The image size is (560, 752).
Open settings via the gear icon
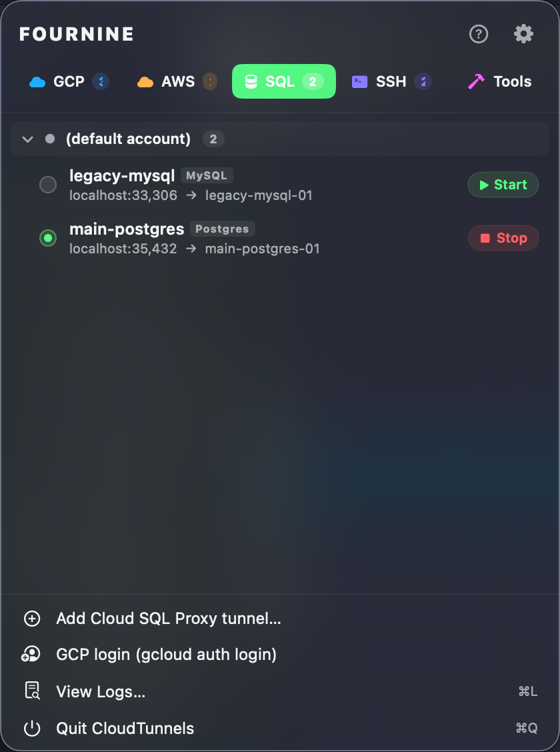[523, 34]
